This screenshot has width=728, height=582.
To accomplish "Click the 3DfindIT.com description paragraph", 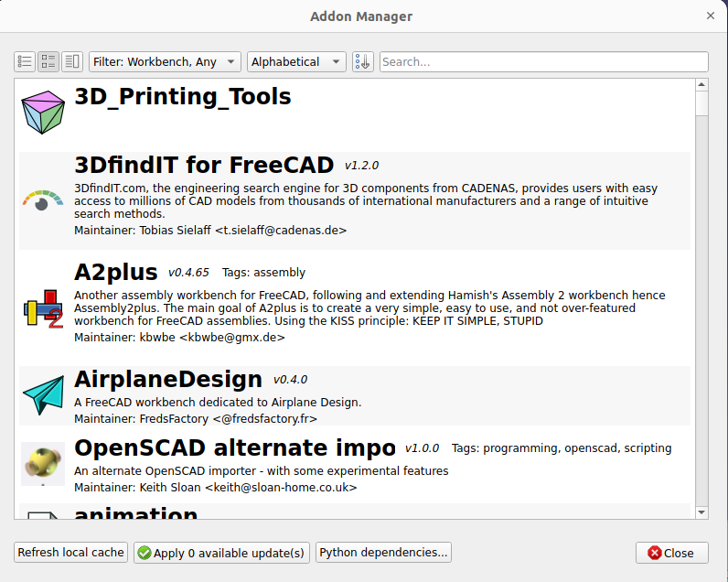I will [x=366, y=201].
